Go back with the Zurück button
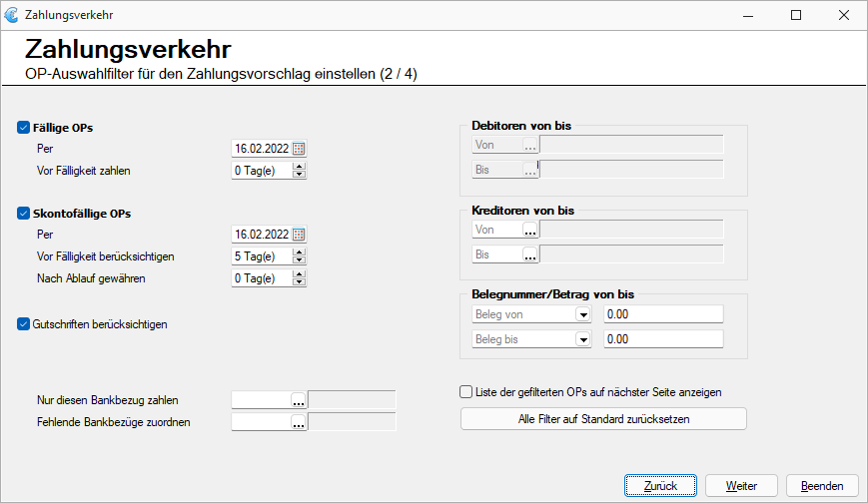 [660, 486]
